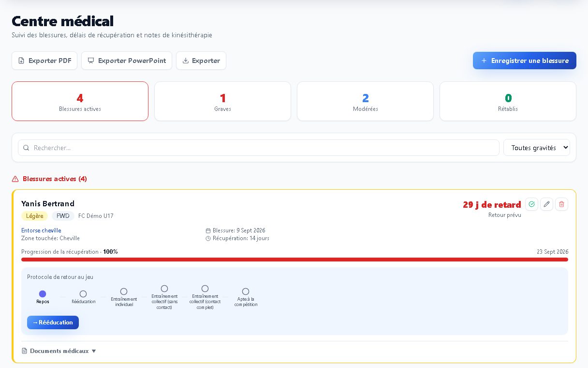This screenshot has width=588, height=368.
Task: Delete Yanis Bertrand injury with trash icon
Action: click(561, 204)
